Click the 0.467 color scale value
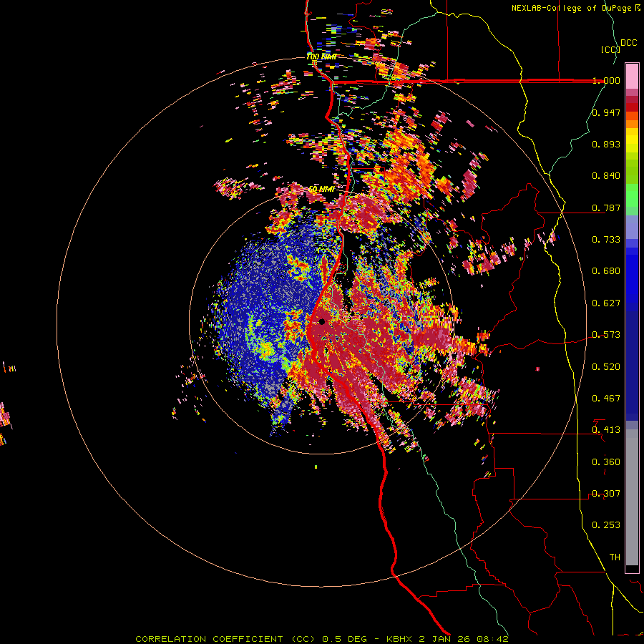The image size is (644, 644). 606,399
